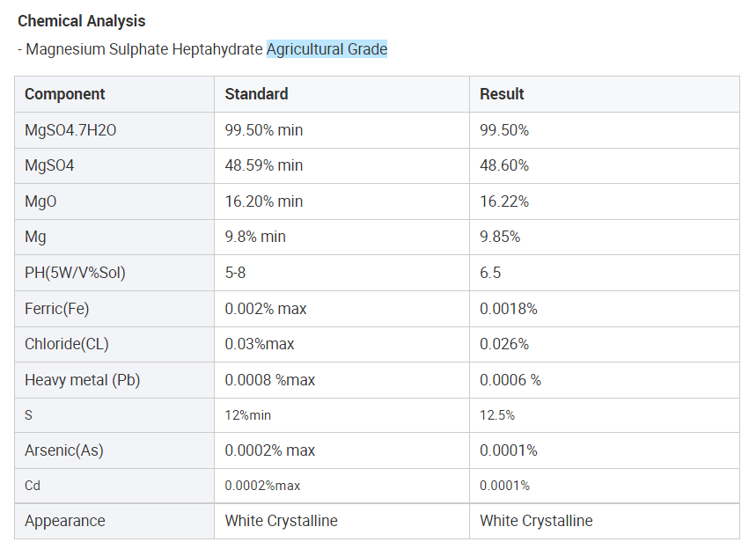Click "White Crystalline" in the Result column
The height and width of the screenshot is (549, 756).
coord(536,521)
